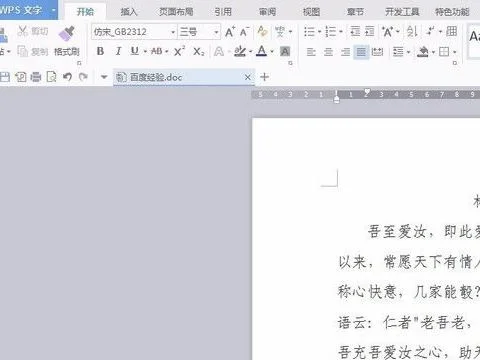
Task: Open font name dropdown 仿宋_GB2312
Action: [x=173, y=32]
